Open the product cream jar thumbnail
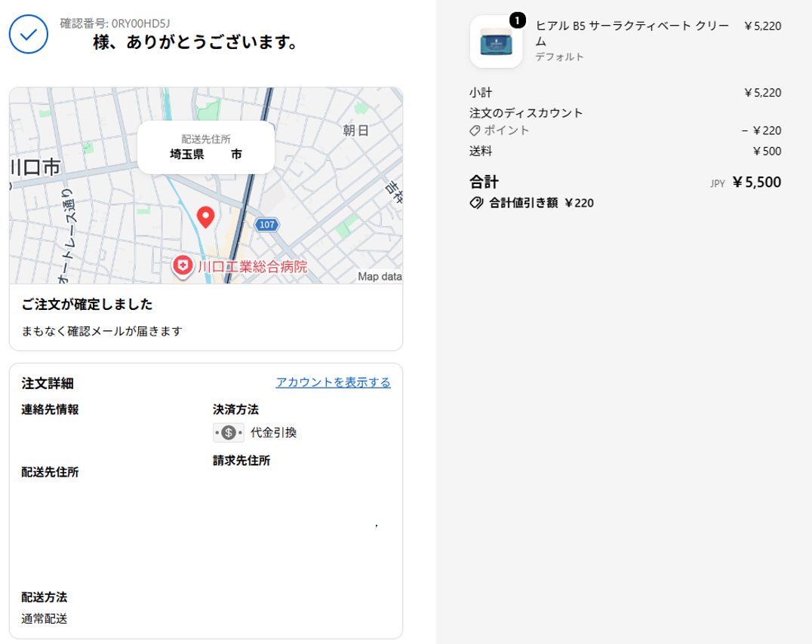Viewport: 812px width, 644px height. [x=496, y=41]
